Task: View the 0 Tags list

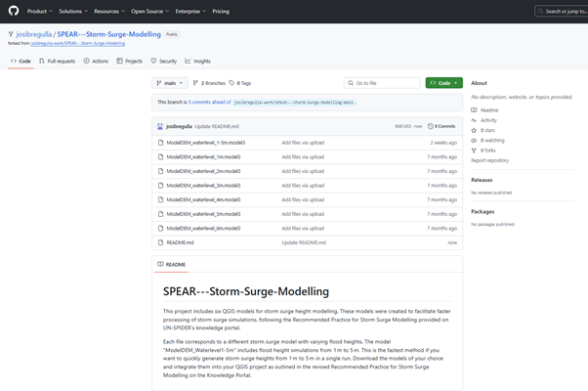Action: [x=240, y=83]
